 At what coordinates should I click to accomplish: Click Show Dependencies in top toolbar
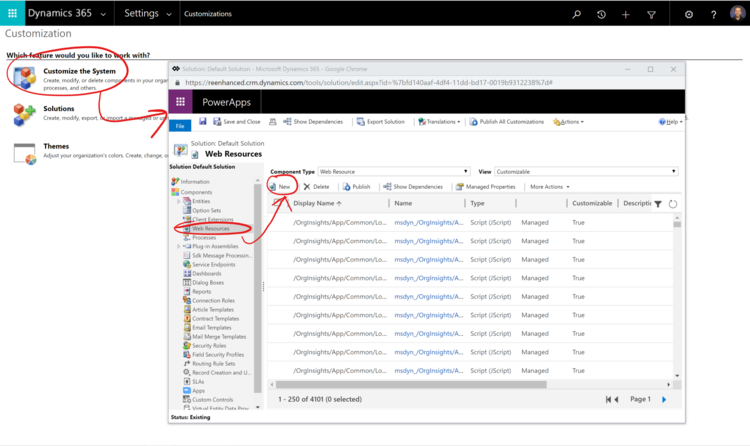pyautogui.click(x=313, y=122)
